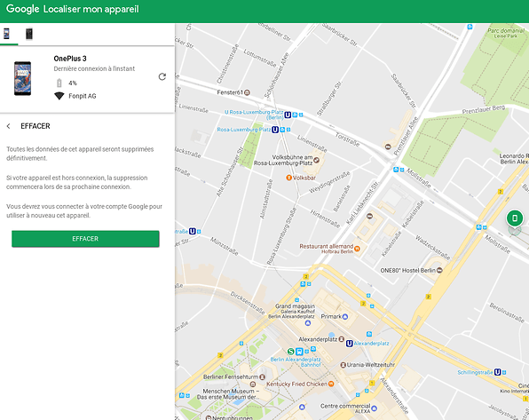This screenshot has height=420, width=529.
Task: Click the Google logo in header
Action: click(x=22, y=9)
